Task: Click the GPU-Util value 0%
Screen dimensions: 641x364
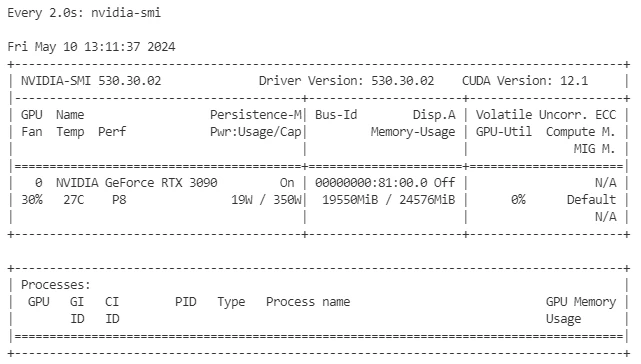Action: [518, 200]
